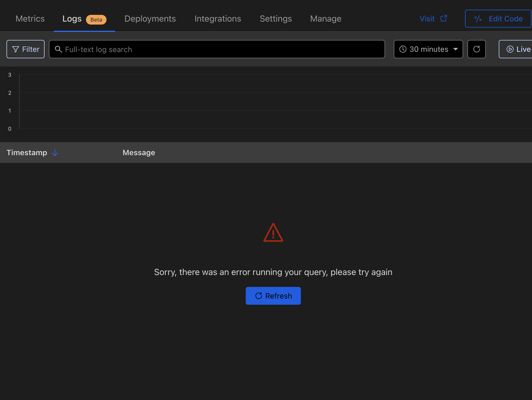Open the 30 minutes time range dropdown
This screenshot has width=532, height=400.
click(428, 49)
